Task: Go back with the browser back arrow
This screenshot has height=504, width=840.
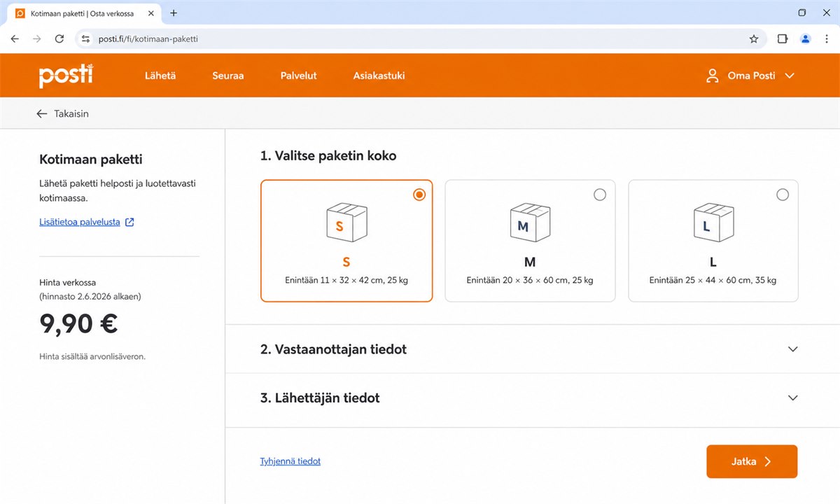Action: pos(15,39)
